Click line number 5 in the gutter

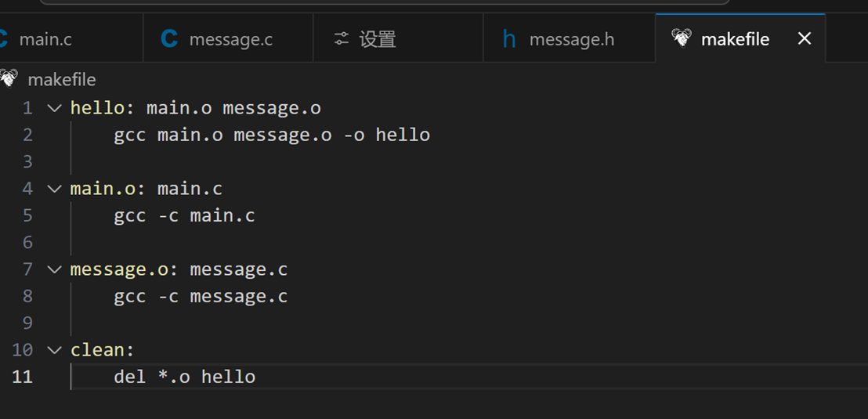[x=28, y=215]
